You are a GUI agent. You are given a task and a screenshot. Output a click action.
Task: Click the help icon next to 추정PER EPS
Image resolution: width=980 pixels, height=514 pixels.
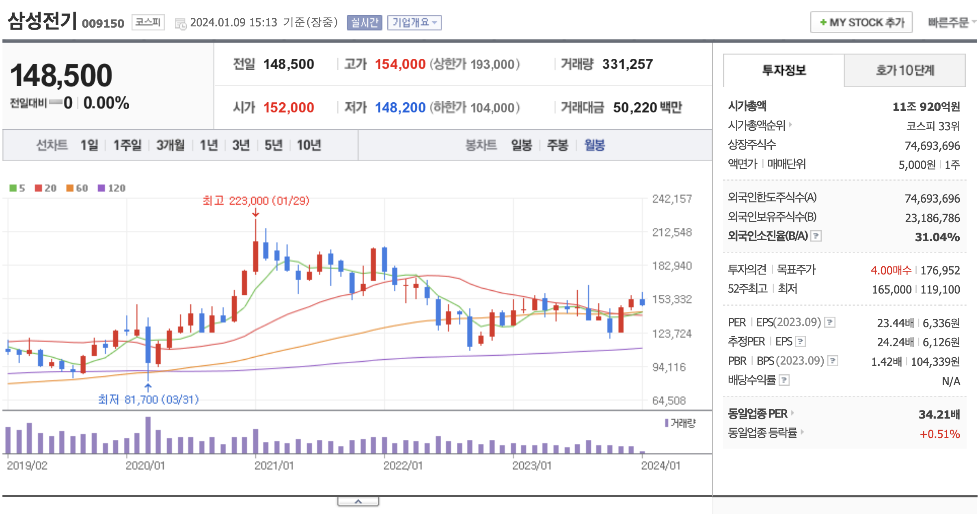click(800, 341)
